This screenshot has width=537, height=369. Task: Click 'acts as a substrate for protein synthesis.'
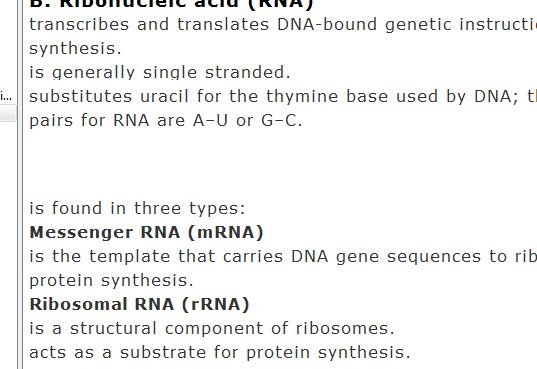pyautogui.click(x=220, y=352)
